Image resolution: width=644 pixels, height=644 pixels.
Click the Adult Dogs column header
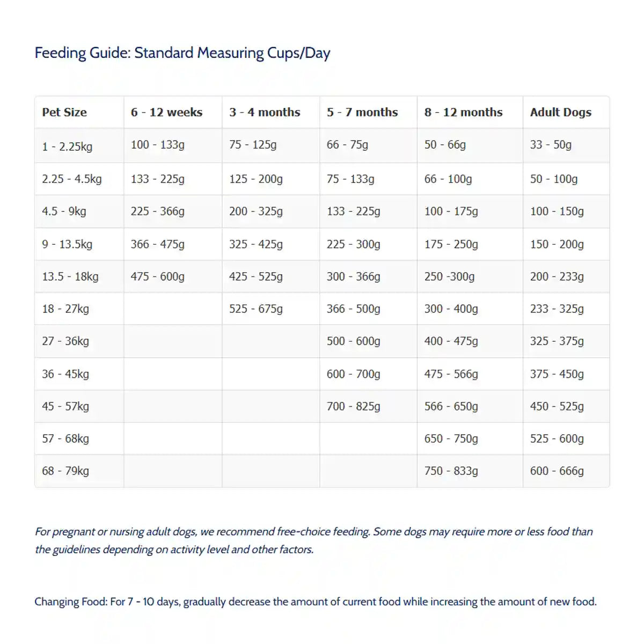pyautogui.click(x=561, y=112)
